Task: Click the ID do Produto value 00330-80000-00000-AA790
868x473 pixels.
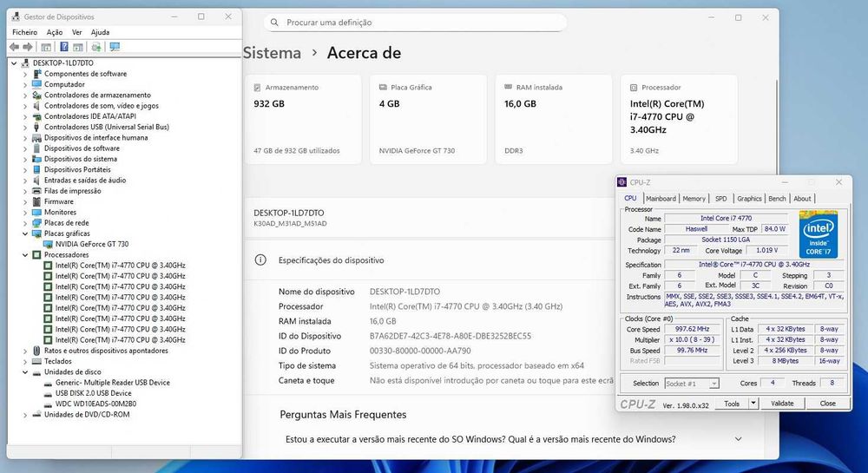Action: [x=420, y=351]
